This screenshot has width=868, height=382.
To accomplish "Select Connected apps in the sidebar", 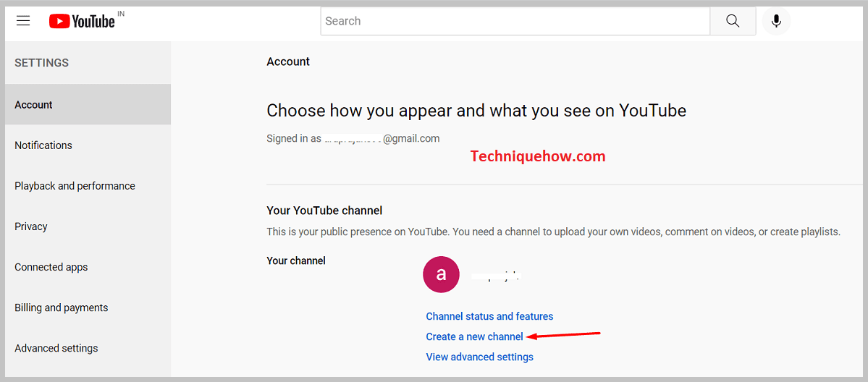I will [51, 267].
